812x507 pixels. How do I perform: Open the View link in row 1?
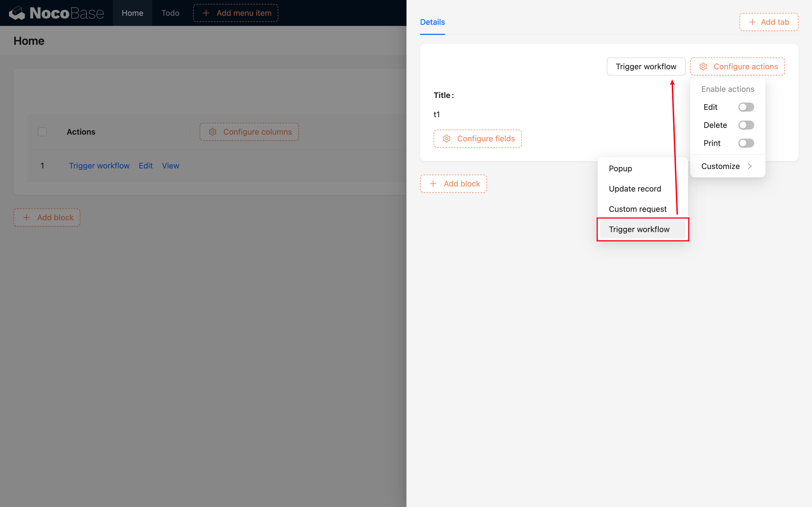[171, 165]
